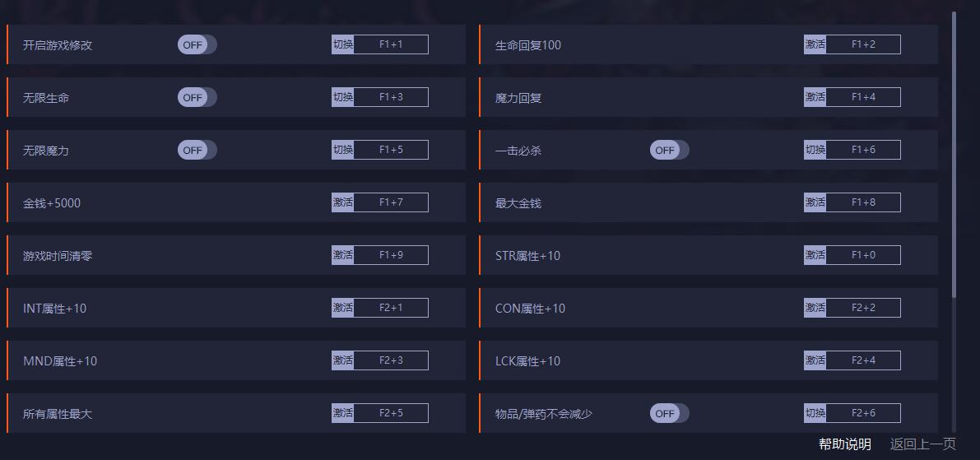Viewport: 980px width, 460px height.
Task: Click the F1+1 hotkey field
Action: click(x=391, y=44)
